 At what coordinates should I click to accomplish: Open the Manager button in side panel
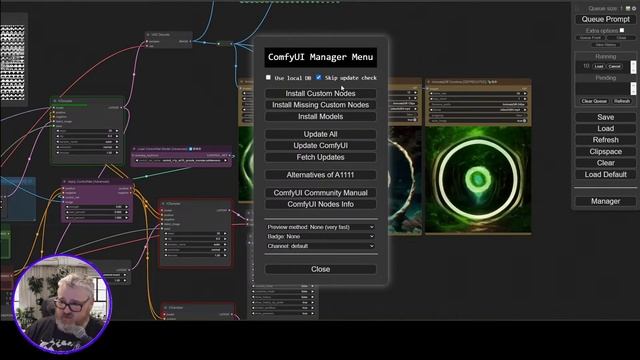click(606, 201)
